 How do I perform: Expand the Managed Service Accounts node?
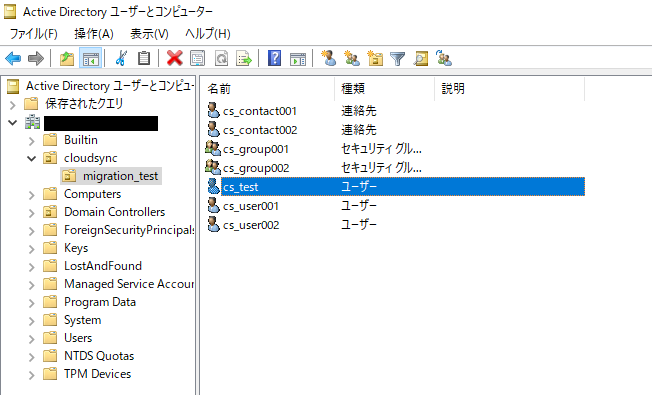32,285
